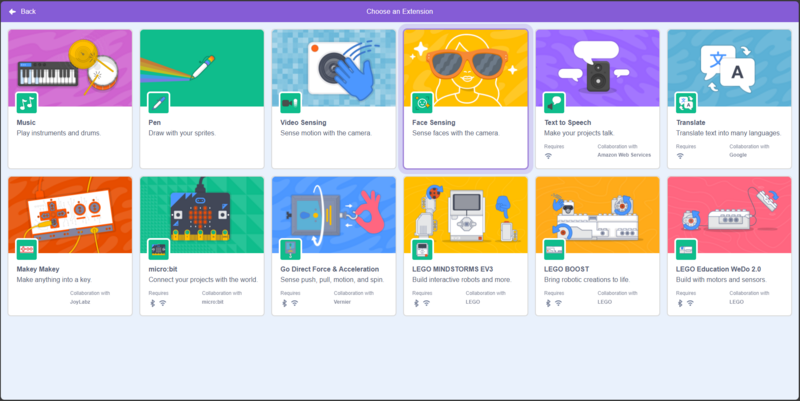Open the Music extension artwork
800x401 pixels.
point(70,68)
